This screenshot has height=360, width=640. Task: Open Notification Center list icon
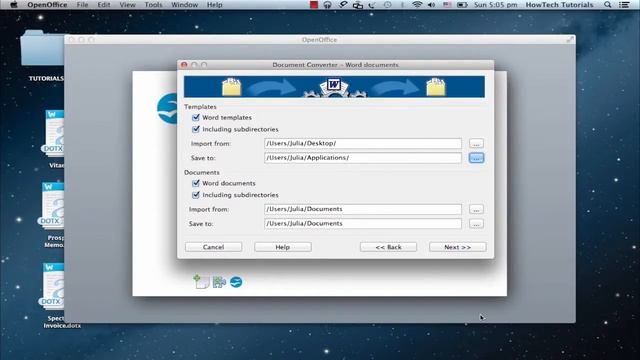tap(624, 5)
